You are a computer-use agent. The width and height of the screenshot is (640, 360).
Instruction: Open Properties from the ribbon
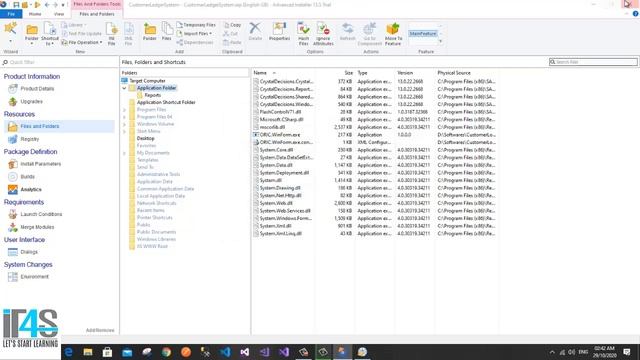pyautogui.click(x=279, y=32)
